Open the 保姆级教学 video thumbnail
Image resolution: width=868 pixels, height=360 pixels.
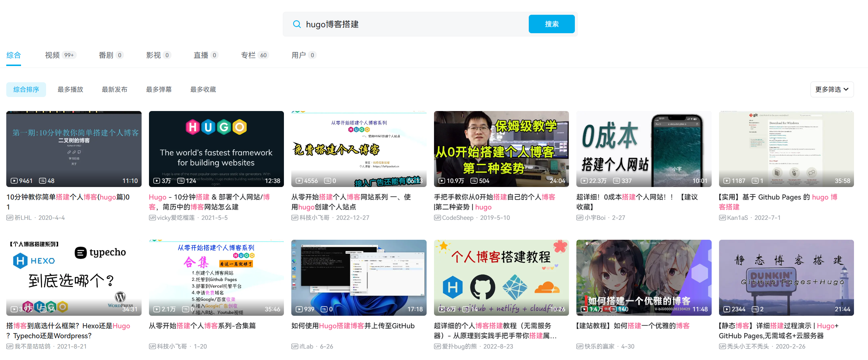pos(501,149)
